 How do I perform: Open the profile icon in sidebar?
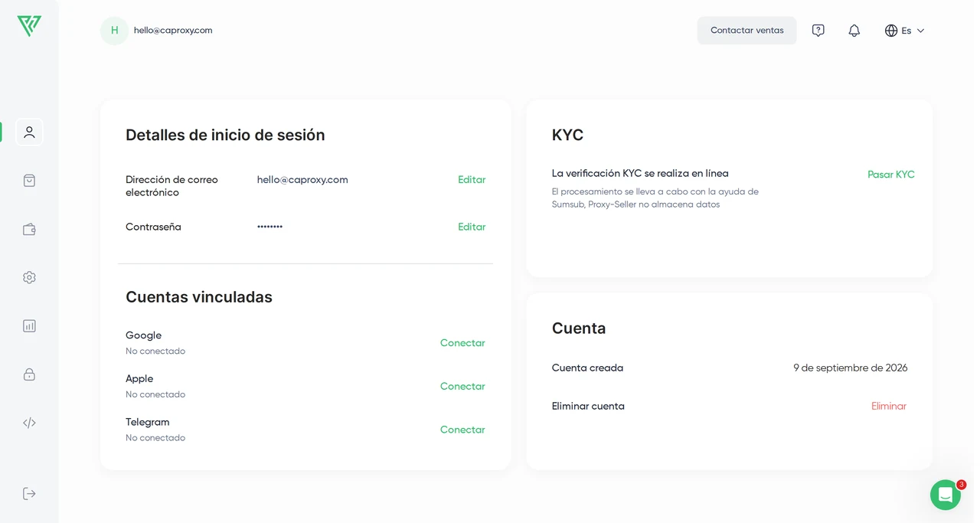[29, 132]
